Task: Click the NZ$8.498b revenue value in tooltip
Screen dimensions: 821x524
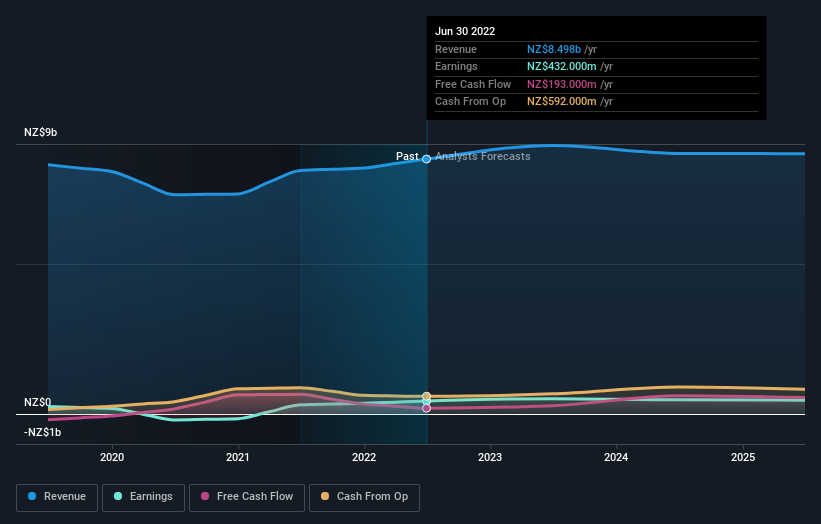Action: pyautogui.click(x=554, y=49)
